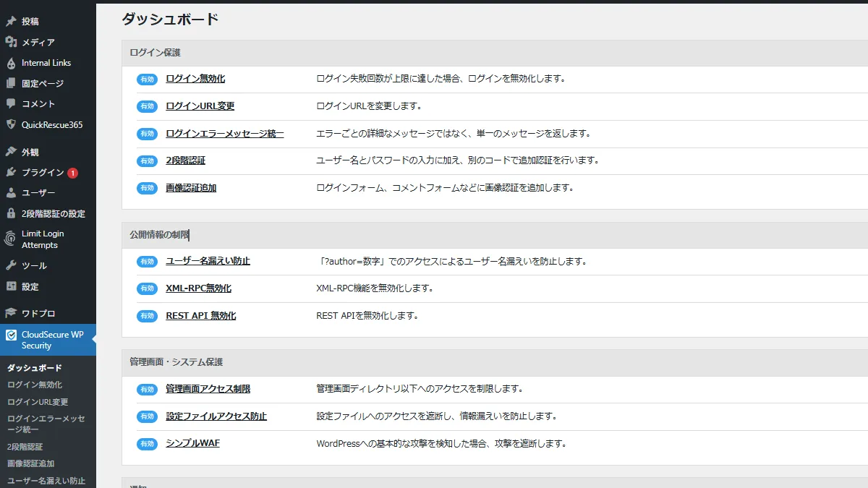This screenshot has width=868, height=488.
Task: Click the 有効 badge beside シンプルWAF
Action: click(148, 444)
